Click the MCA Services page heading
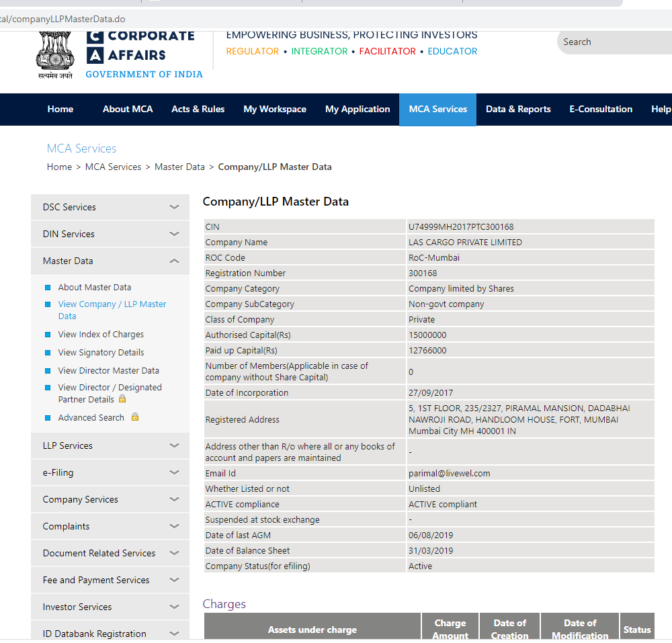 81,148
